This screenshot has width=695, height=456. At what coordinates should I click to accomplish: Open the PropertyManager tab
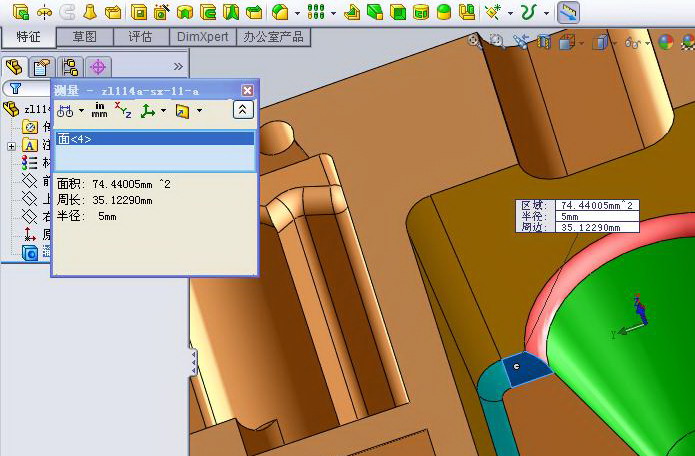coord(42,67)
